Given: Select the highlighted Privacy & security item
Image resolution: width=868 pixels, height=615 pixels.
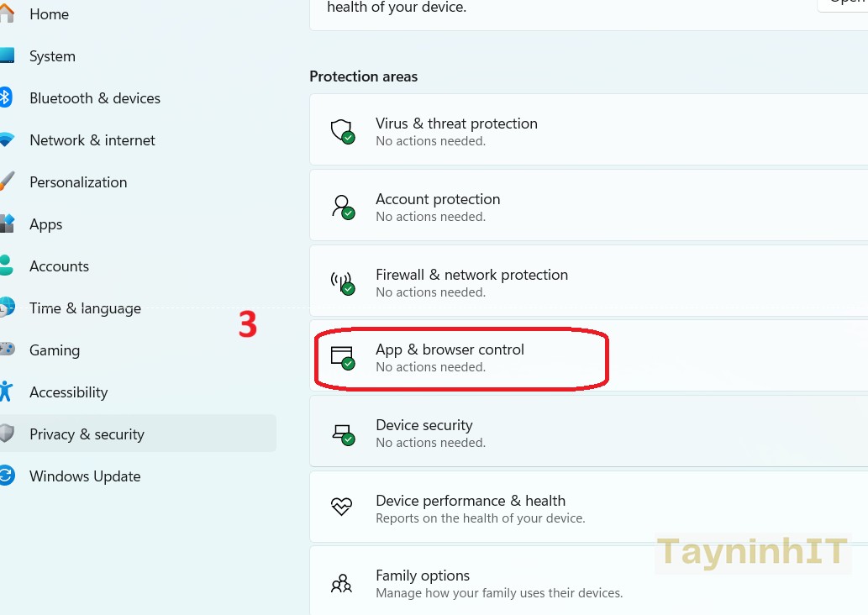Looking at the screenshot, I should click(x=87, y=434).
